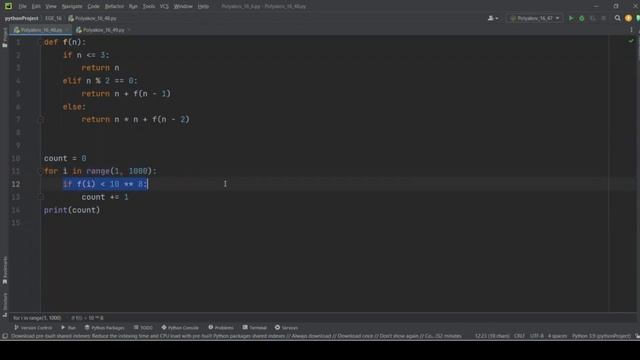The image size is (640, 360).
Task: Open the Problems tool window
Action: tap(221, 328)
